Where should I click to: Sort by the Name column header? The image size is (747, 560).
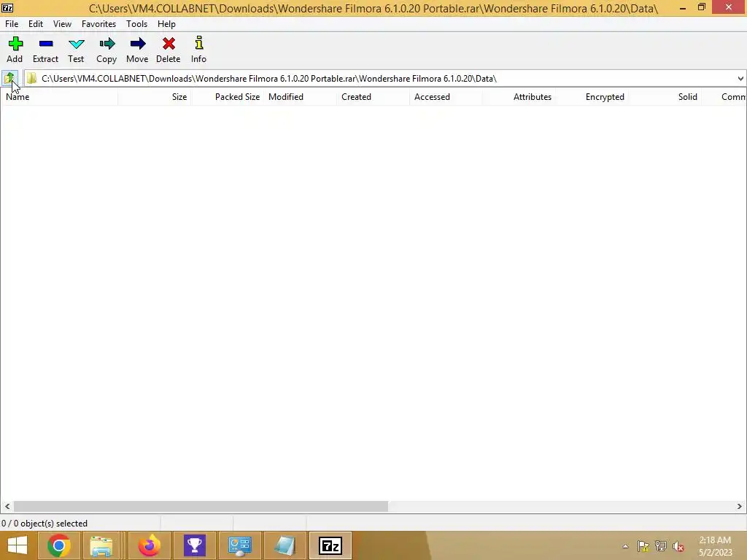coord(59,97)
